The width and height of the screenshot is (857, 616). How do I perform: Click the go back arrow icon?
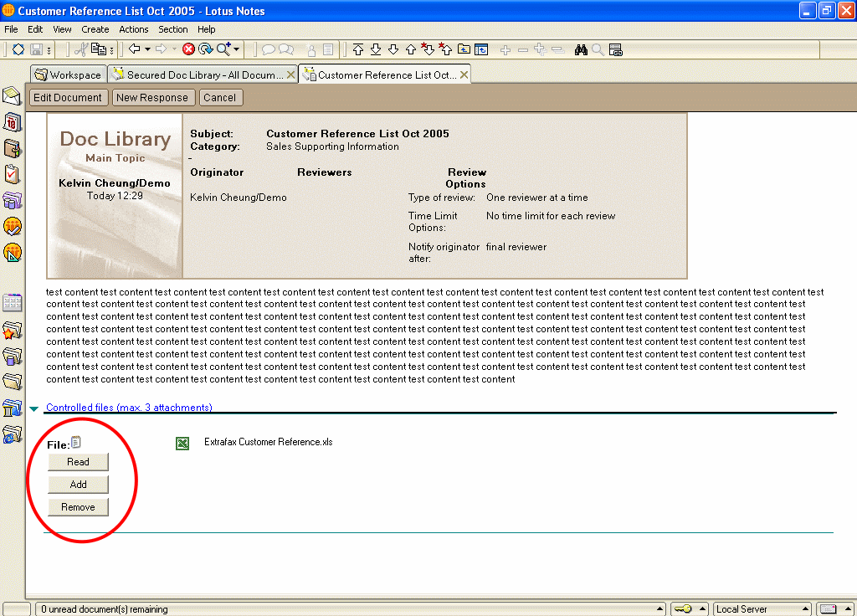(x=134, y=50)
